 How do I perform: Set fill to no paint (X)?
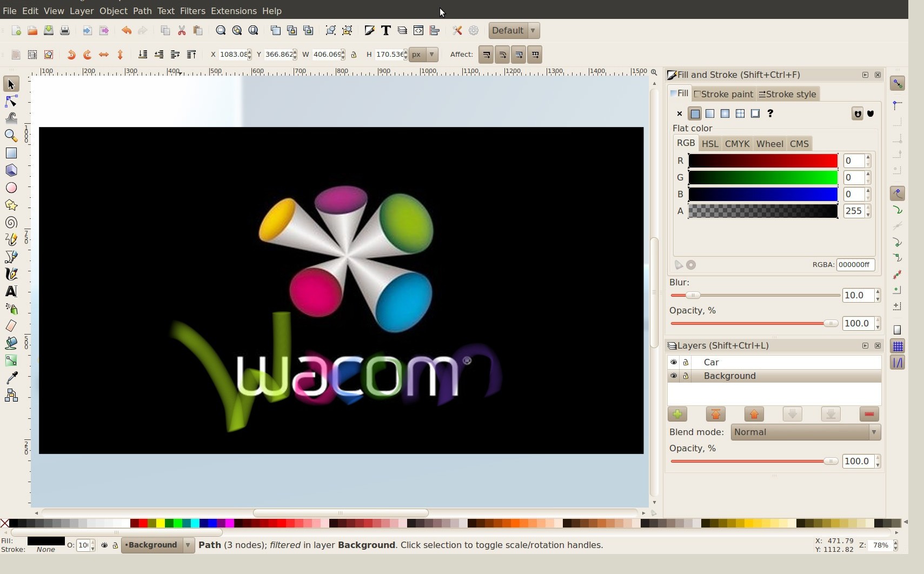680,114
